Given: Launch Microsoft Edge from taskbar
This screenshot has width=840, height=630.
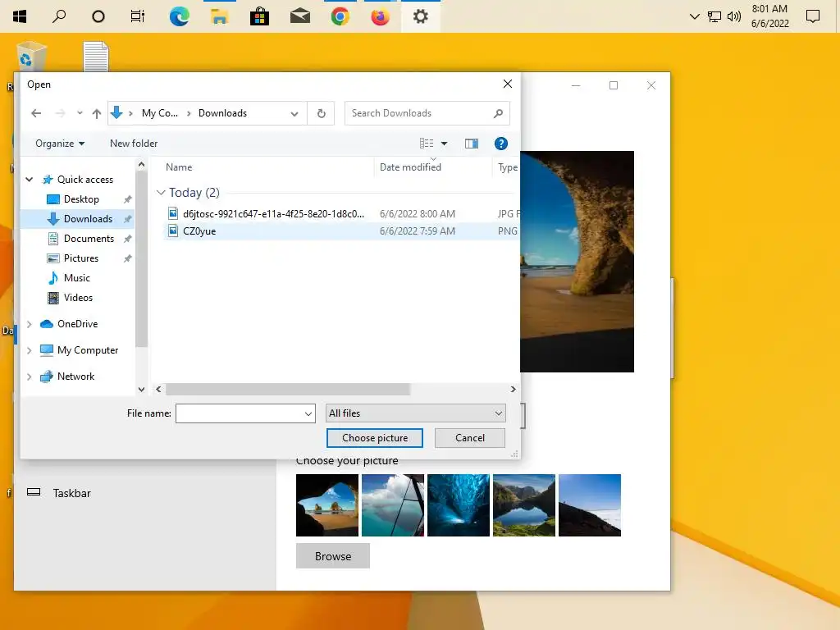Looking at the screenshot, I should (x=179, y=16).
